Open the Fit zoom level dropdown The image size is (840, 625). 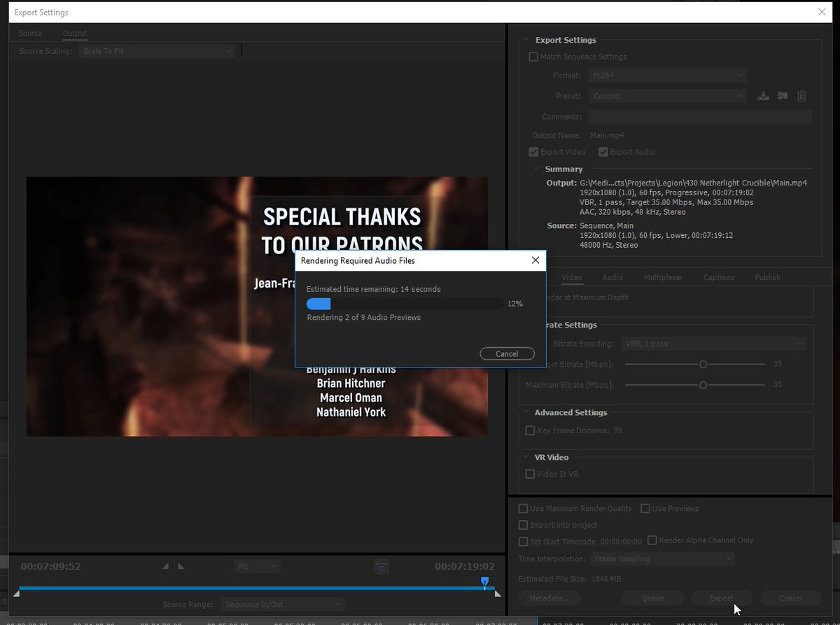coord(257,566)
